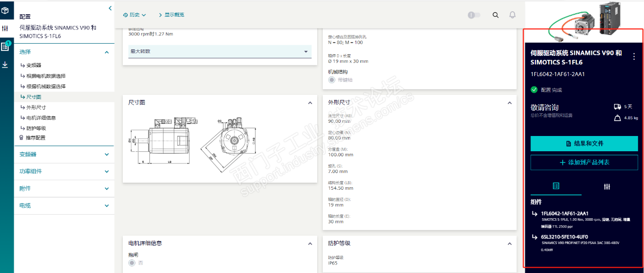Click the 敬请咨询 price text
The height and width of the screenshot is (273, 644).
point(545,107)
